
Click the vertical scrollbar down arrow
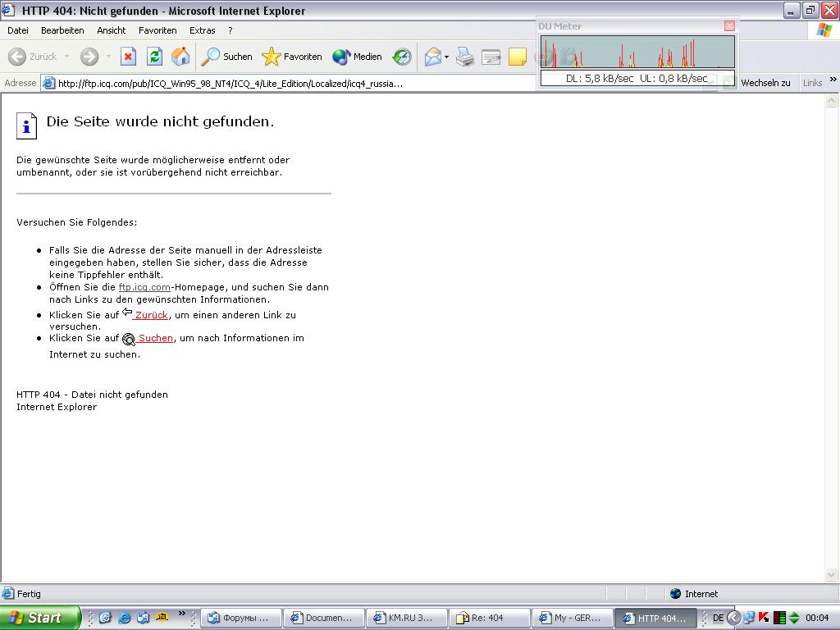click(832, 575)
